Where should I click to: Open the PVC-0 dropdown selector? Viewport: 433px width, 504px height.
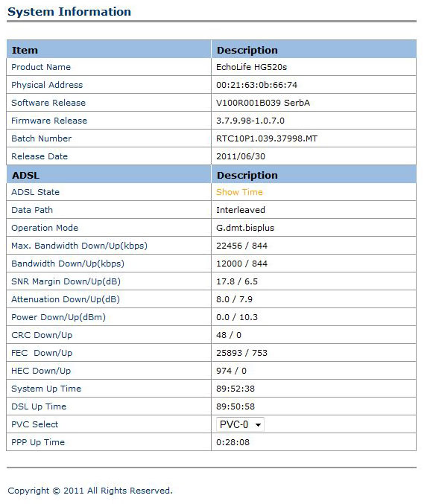click(240, 424)
